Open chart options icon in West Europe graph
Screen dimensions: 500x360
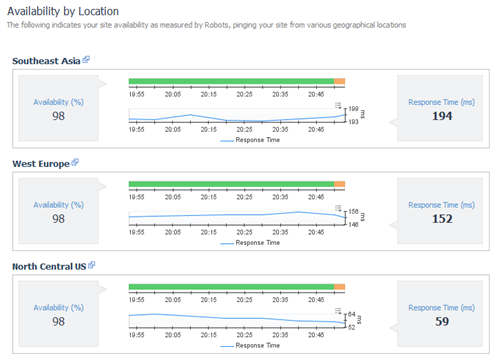338,208
